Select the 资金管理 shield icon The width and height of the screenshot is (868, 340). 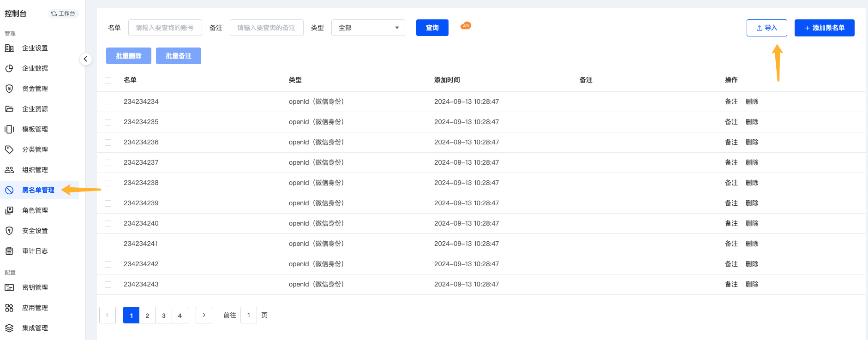coord(9,89)
